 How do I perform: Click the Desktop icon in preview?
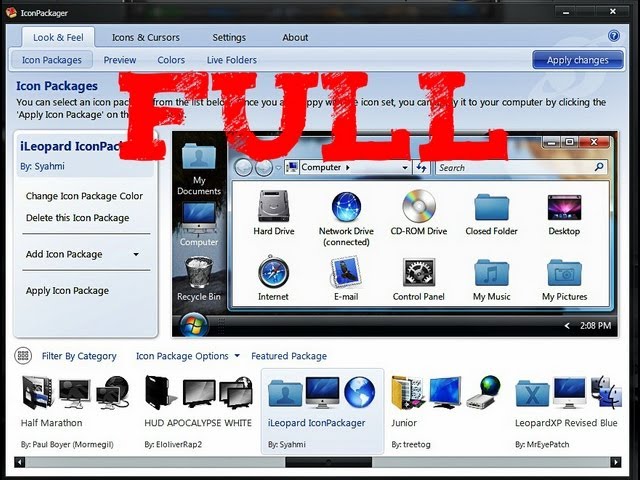tap(564, 207)
